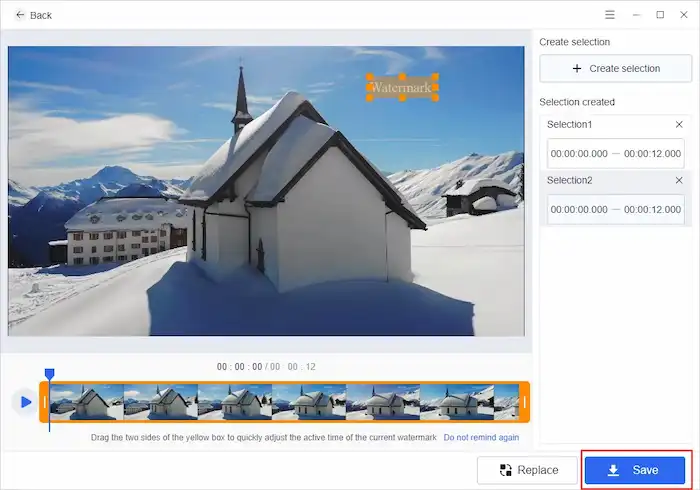Click the Watermark selection box in preview
Image resolution: width=700 pixels, height=490 pixels.
click(x=402, y=87)
